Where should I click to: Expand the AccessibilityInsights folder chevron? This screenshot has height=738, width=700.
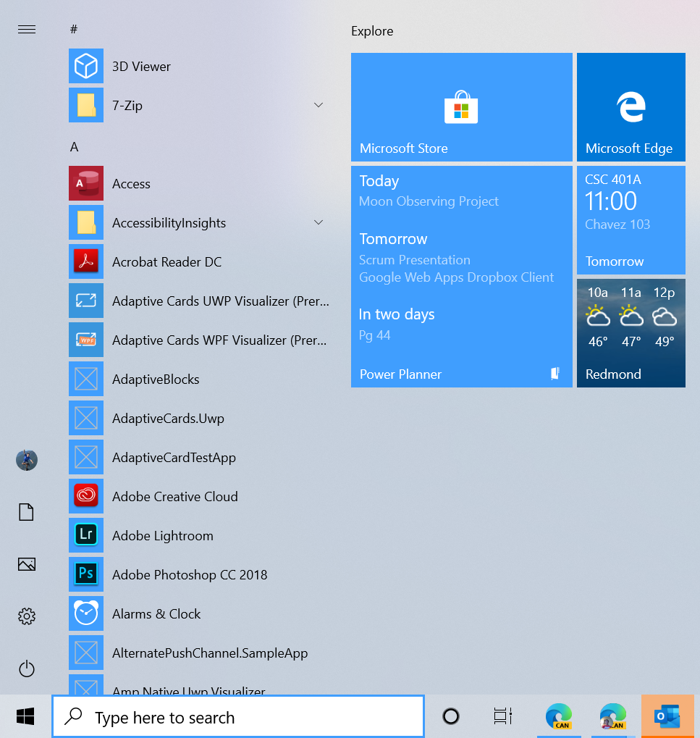click(x=319, y=222)
